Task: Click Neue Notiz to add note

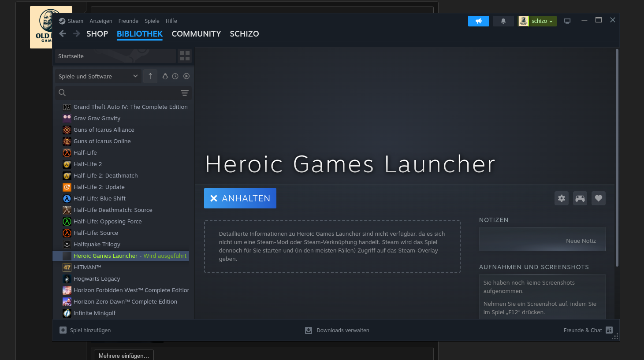Action: 542,239
